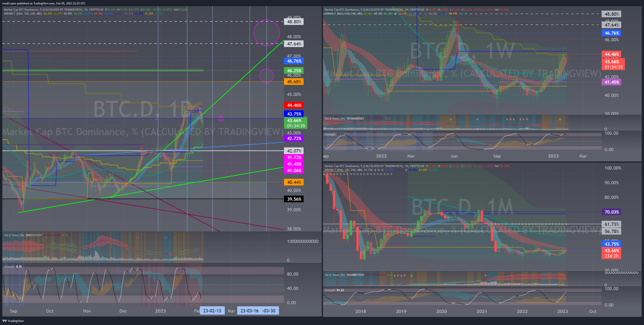The width and height of the screenshot is (644, 325).
Task: Click the 48.80% price label in 1D chart
Action: [294, 22]
